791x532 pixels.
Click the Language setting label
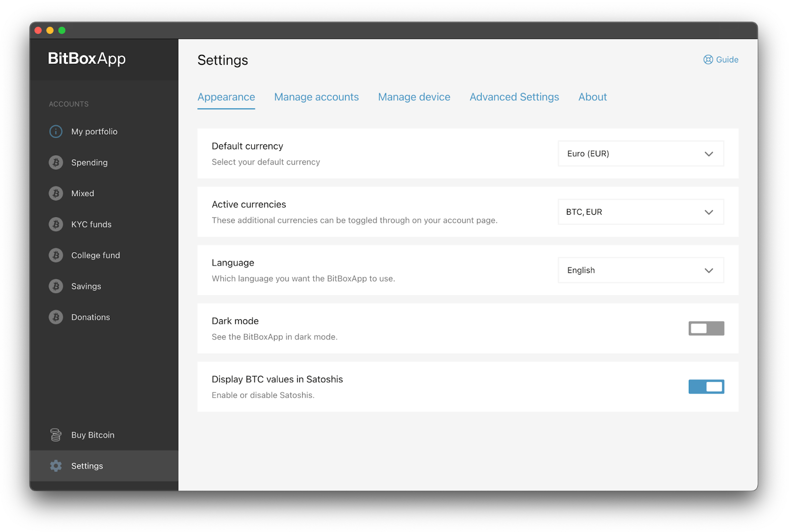233,263
